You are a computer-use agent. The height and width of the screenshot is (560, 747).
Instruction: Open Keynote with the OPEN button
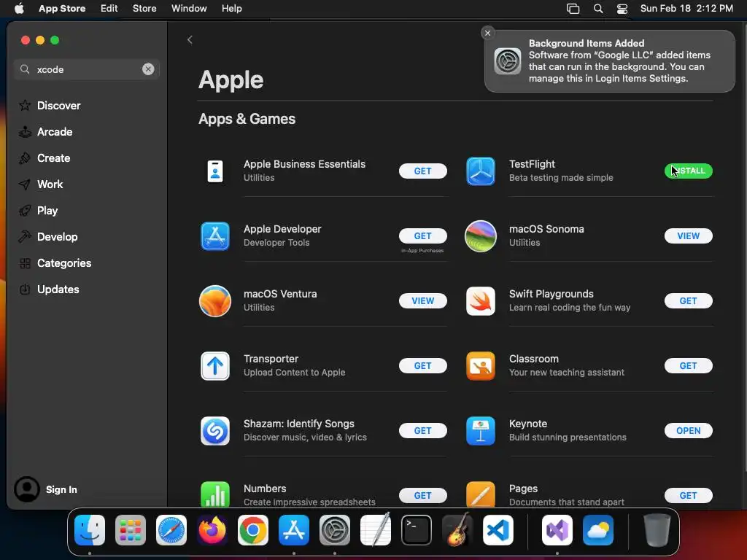[688, 431]
